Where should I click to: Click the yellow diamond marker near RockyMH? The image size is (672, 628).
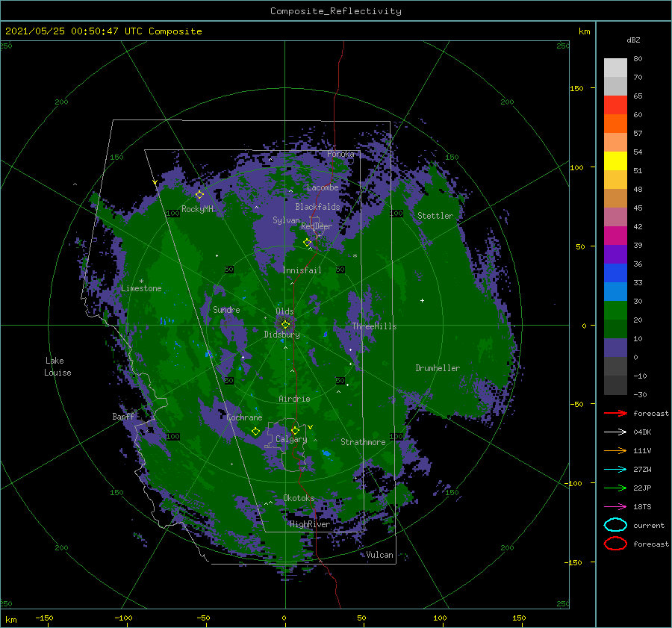pos(199,195)
